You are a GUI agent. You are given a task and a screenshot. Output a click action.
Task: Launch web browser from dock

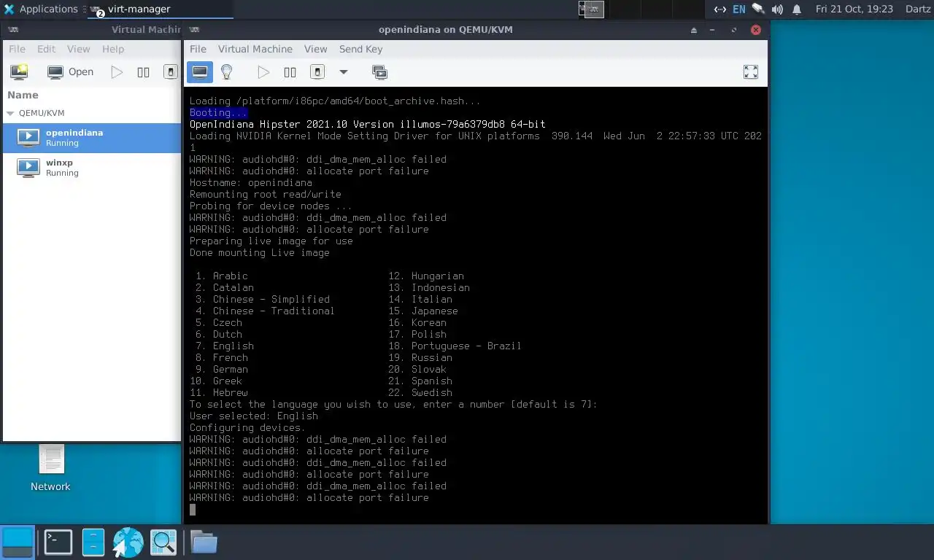[x=128, y=542]
